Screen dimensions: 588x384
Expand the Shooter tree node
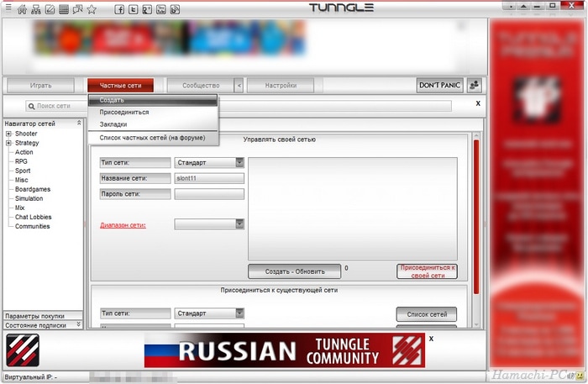(x=8, y=134)
